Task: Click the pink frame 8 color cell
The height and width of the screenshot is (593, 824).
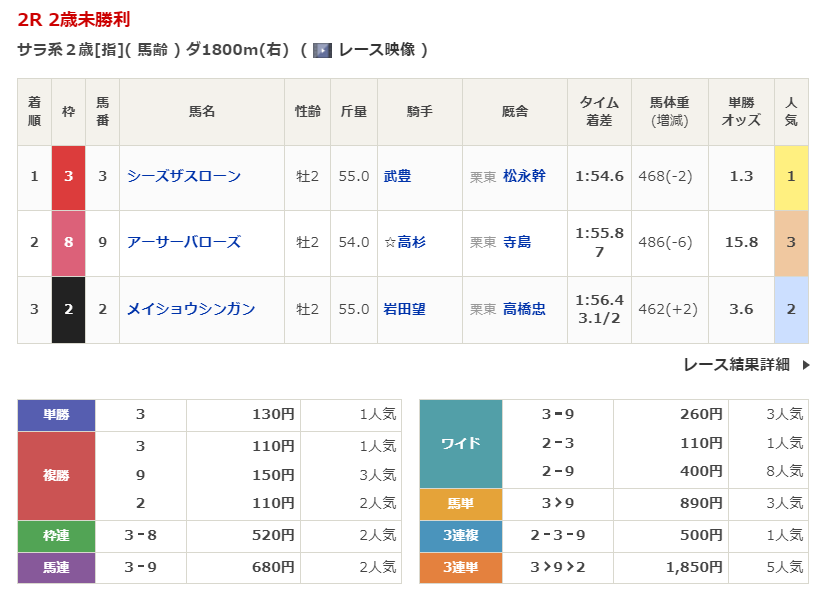Action: [68, 243]
